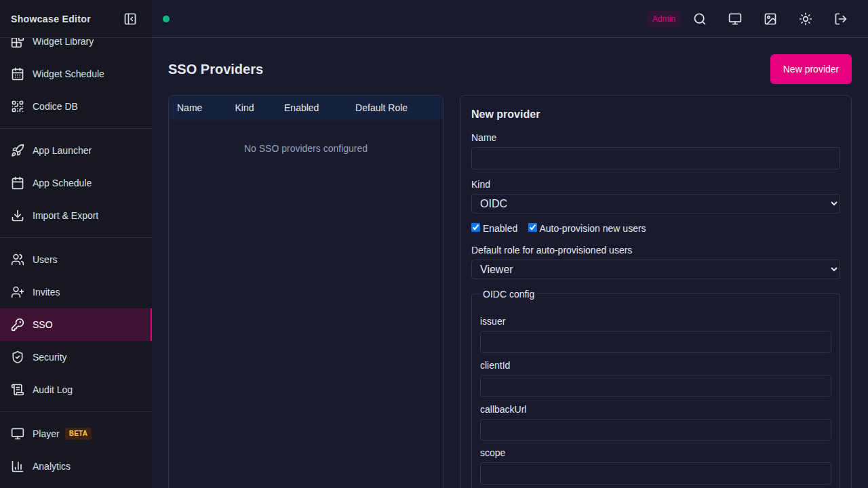
Task: Click 'No SSO providers configured' message
Action: (306, 148)
